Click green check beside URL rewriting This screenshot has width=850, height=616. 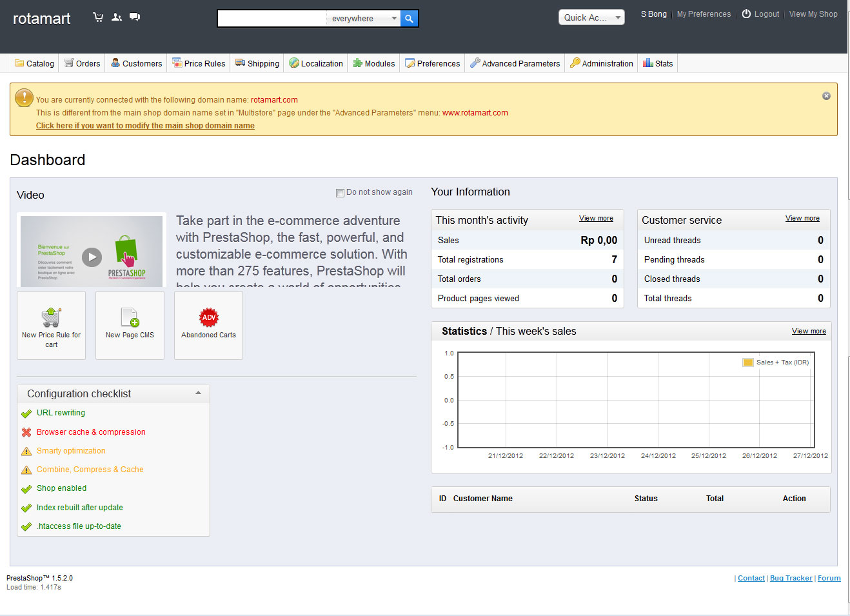(26, 413)
